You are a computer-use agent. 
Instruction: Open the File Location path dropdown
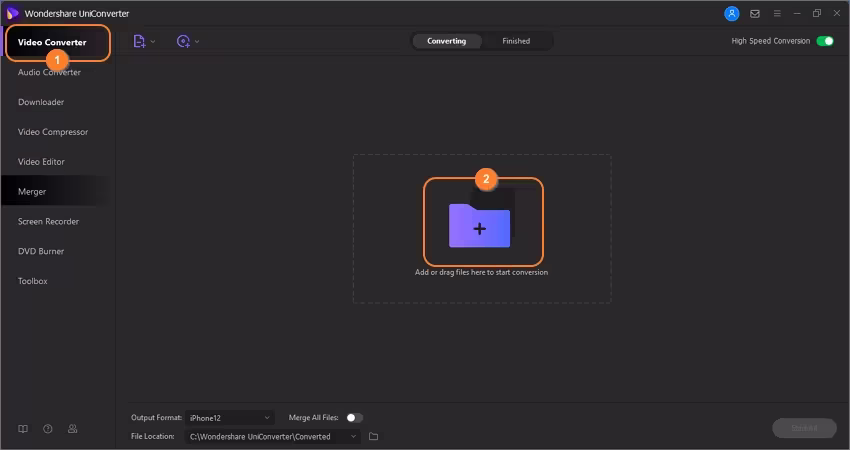273,436
